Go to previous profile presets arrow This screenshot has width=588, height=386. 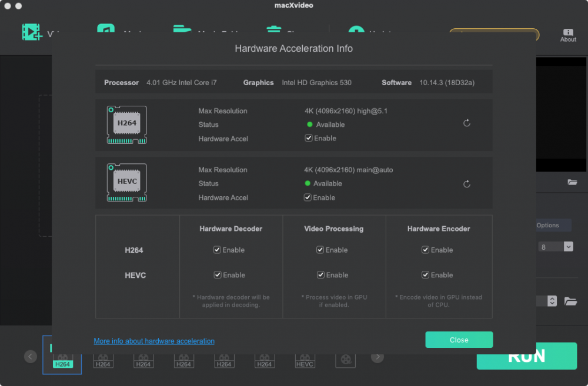pos(31,357)
